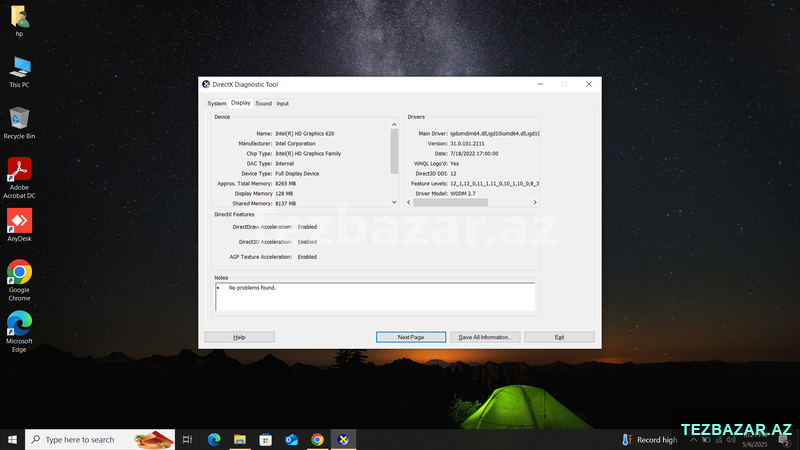Click Device list scroll down arrow

click(394, 203)
